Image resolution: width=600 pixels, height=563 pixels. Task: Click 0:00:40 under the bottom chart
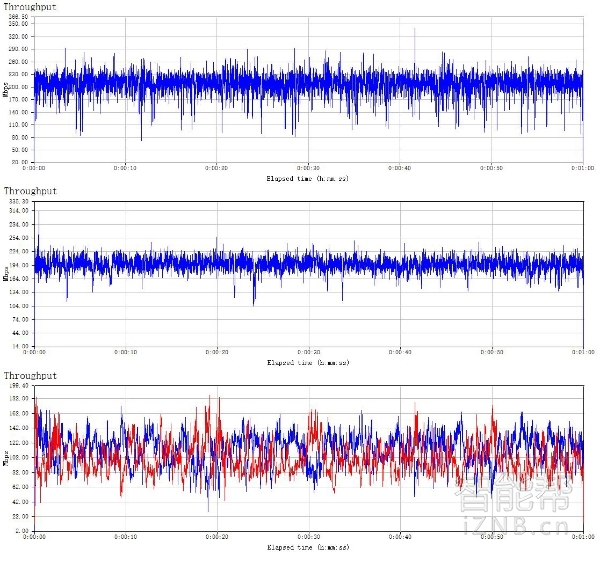(400, 537)
